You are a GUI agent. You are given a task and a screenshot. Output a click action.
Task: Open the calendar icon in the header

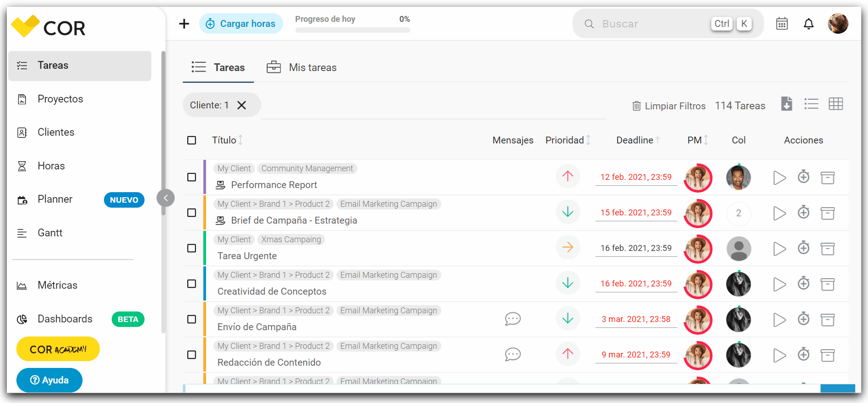click(x=782, y=24)
